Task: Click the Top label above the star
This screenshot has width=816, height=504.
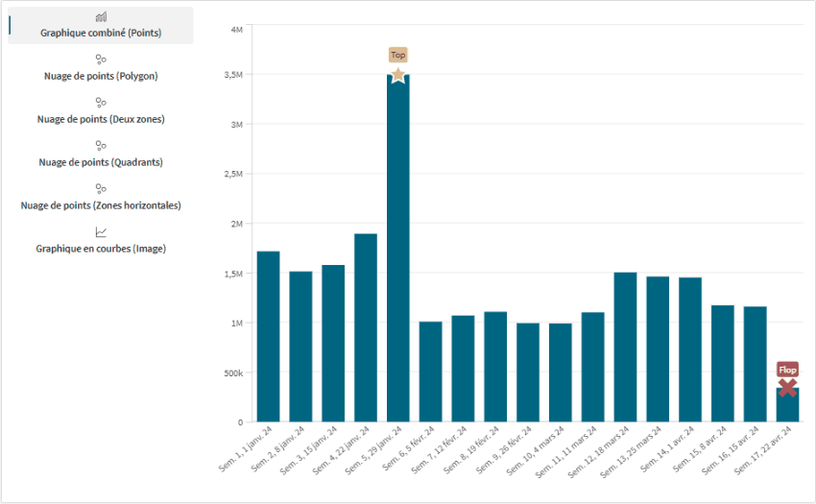Action: 398,55
